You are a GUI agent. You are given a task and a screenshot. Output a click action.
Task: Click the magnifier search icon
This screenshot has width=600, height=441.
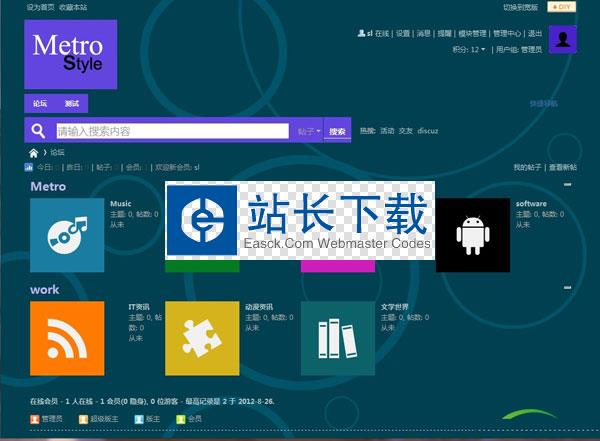[x=38, y=131]
